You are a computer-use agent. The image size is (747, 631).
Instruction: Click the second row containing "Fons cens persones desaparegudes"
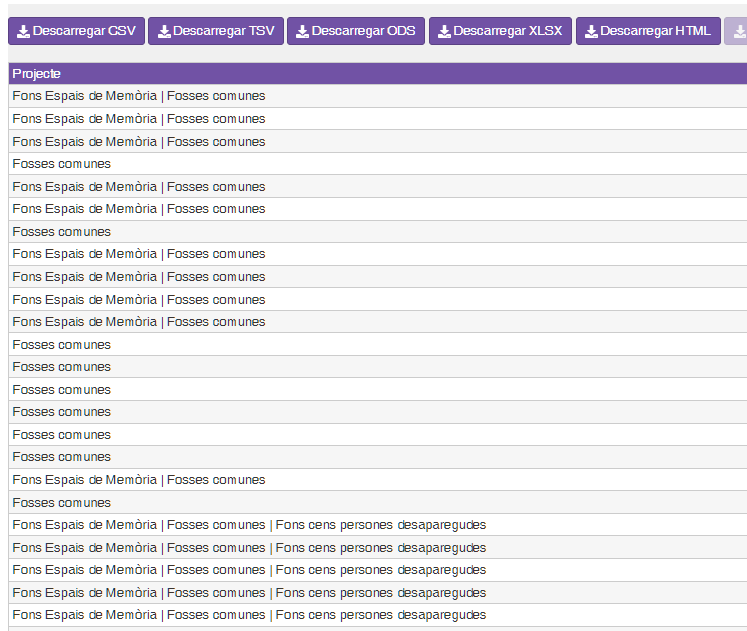click(249, 548)
